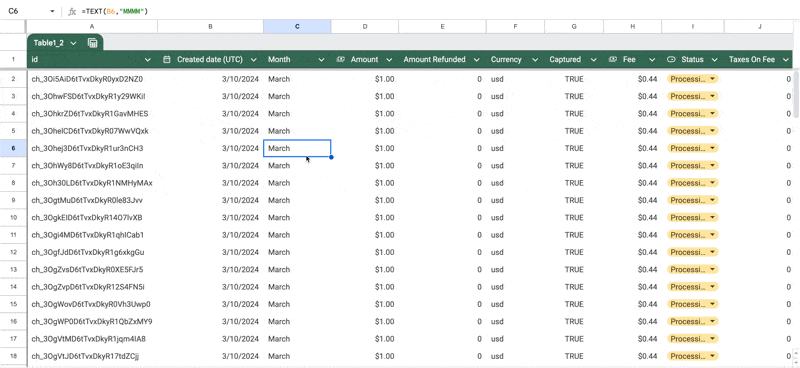
Task: Click the TRUE captured cell in row 10
Action: (574, 217)
